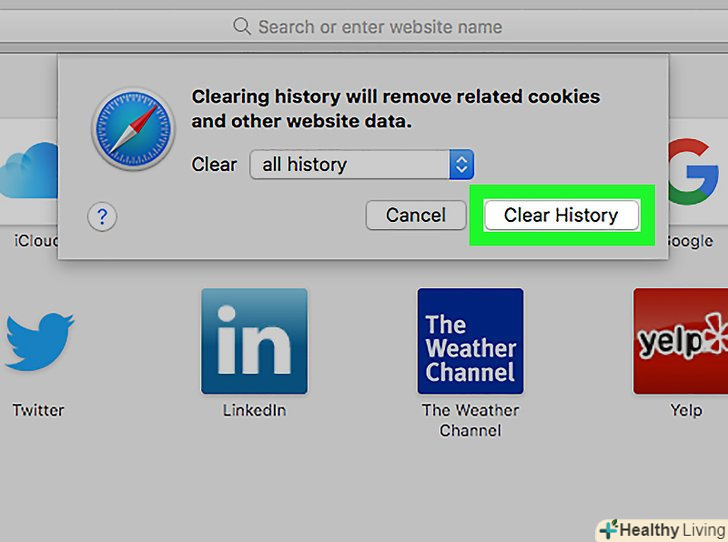Click the Safari compass icon in dialog
Image resolution: width=728 pixels, height=542 pixels.
click(x=133, y=129)
